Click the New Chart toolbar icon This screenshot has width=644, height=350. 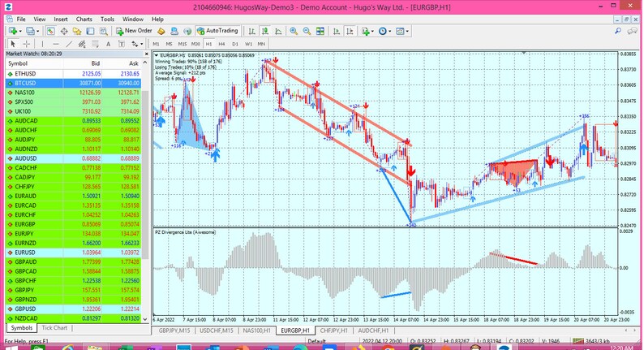[x=13, y=31]
